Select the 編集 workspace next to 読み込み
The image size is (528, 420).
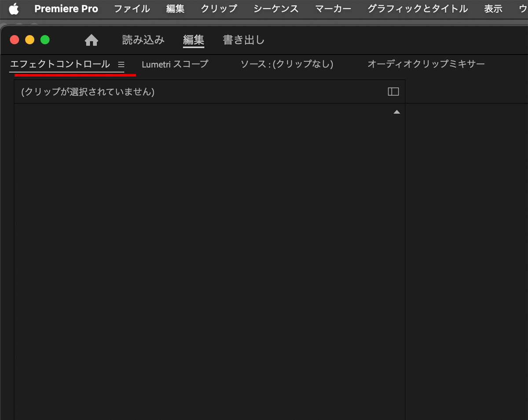tap(194, 40)
